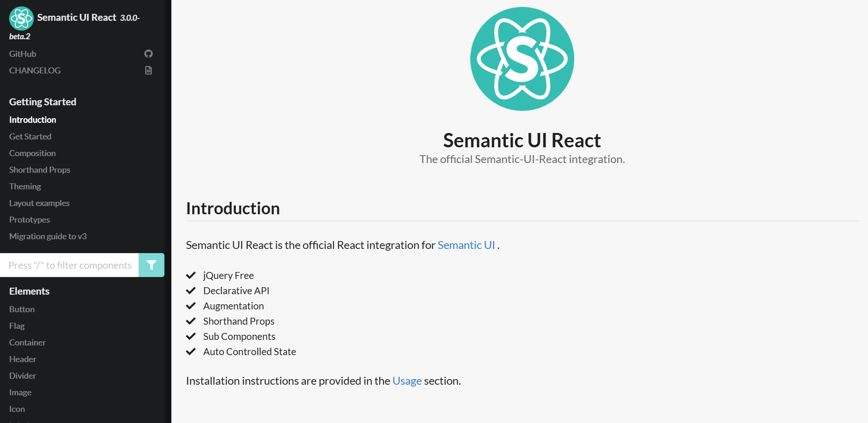This screenshot has width=868, height=423.
Task: Click the large Semantic UI logo in content area
Action: [522, 59]
